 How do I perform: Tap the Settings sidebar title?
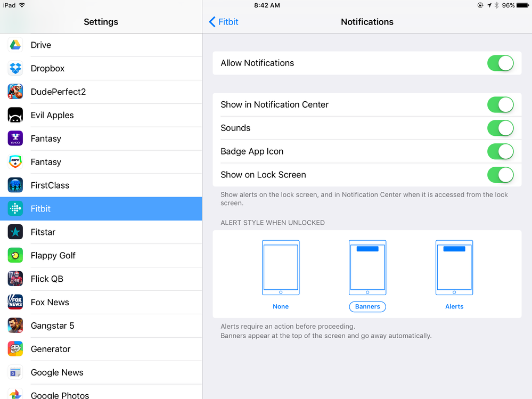(x=101, y=22)
